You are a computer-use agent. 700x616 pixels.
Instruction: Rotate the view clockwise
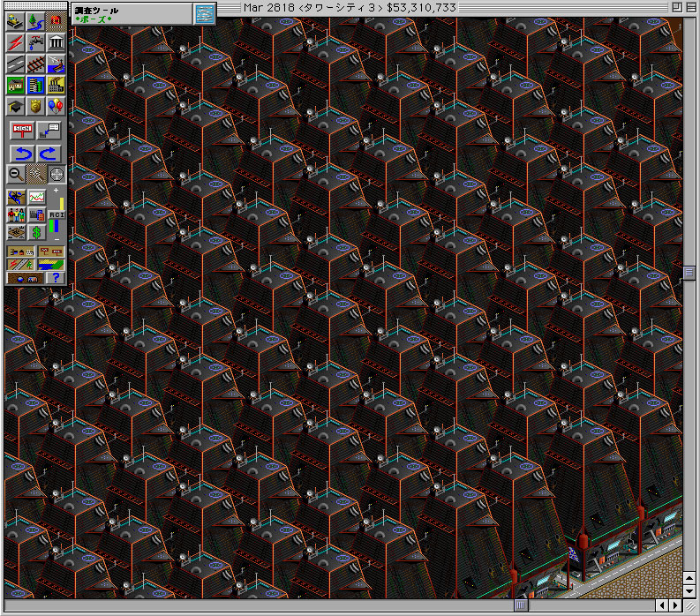[x=49, y=154]
